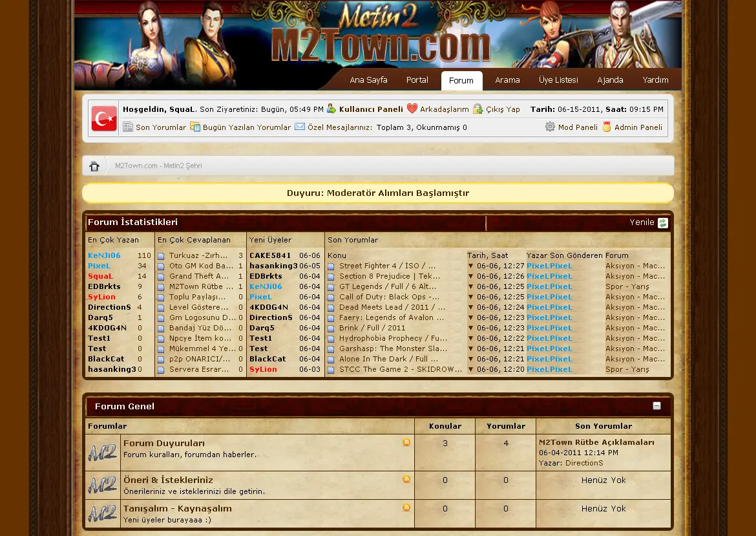Viewport: 756px width, 536px height.
Task: Open Arkadaşlarım friends link
Action: point(444,109)
